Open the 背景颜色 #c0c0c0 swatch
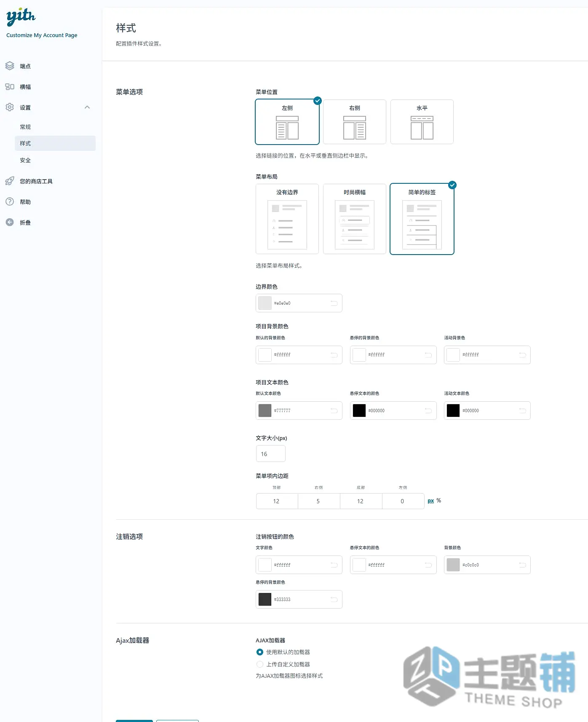The image size is (588, 722). coord(453,565)
